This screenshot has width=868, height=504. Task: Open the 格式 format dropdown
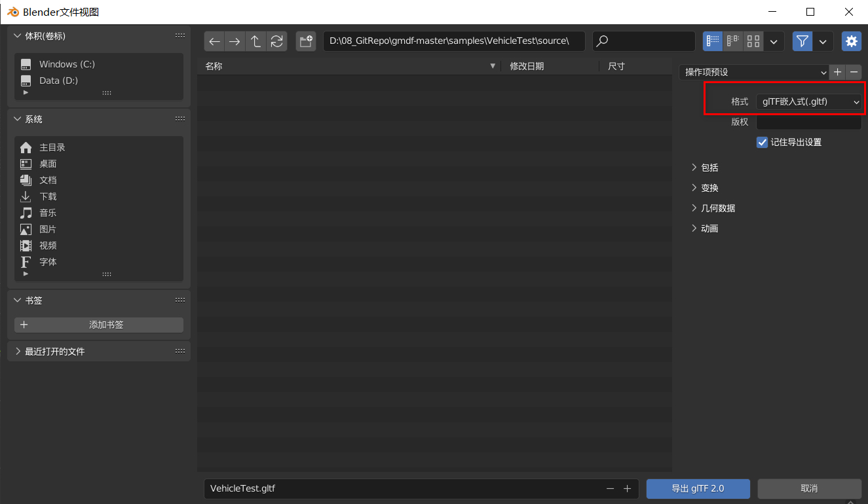click(808, 101)
